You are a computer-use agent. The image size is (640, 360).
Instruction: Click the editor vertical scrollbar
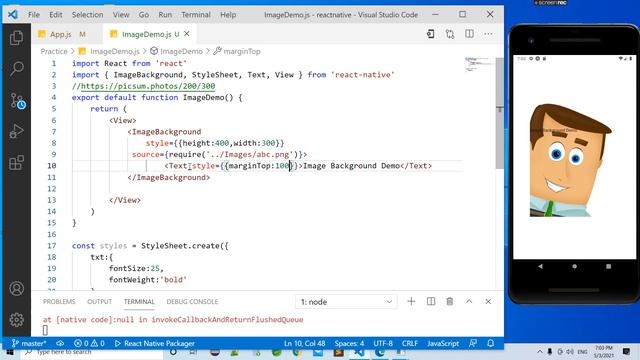(x=500, y=113)
